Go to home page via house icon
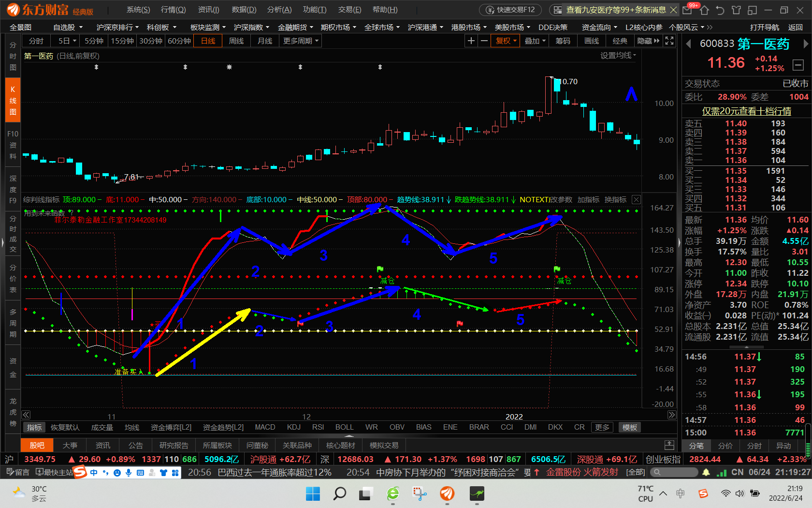The width and height of the screenshot is (812, 508). click(x=704, y=10)
